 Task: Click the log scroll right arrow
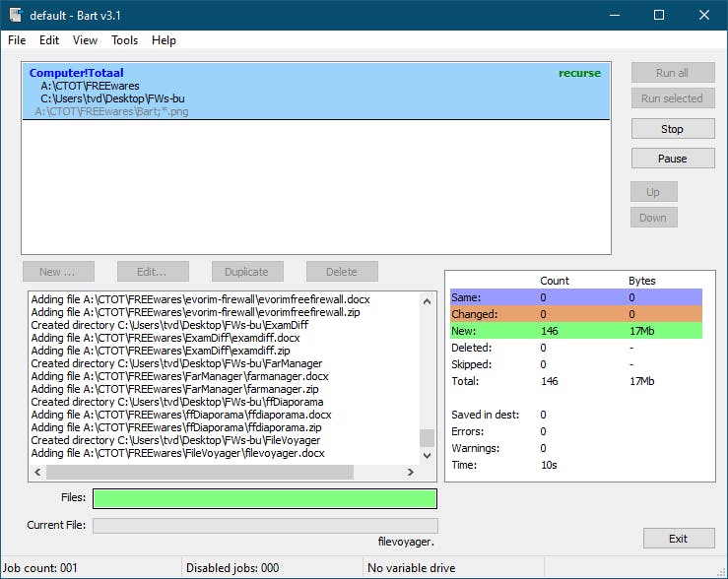[411, 472]
